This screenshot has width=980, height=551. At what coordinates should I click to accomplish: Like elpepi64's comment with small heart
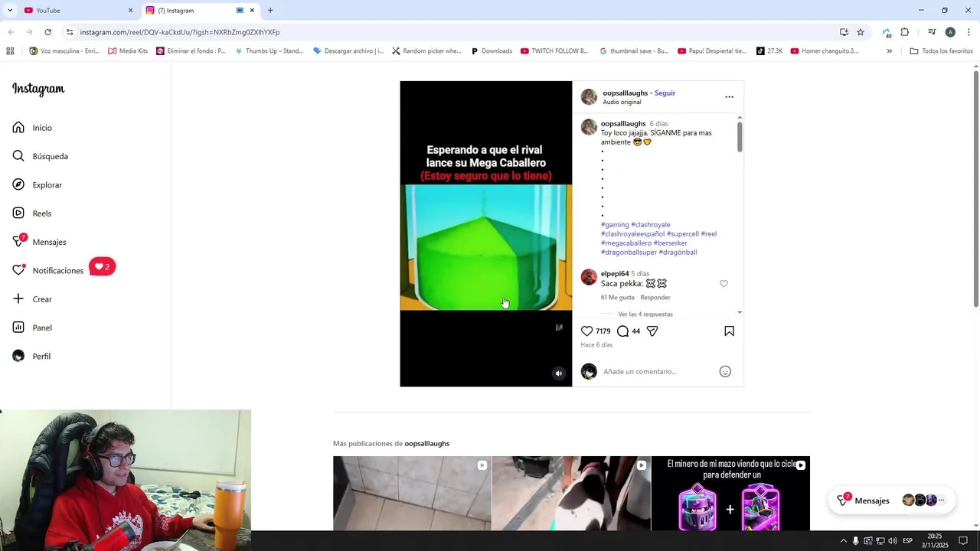[724, 284]
